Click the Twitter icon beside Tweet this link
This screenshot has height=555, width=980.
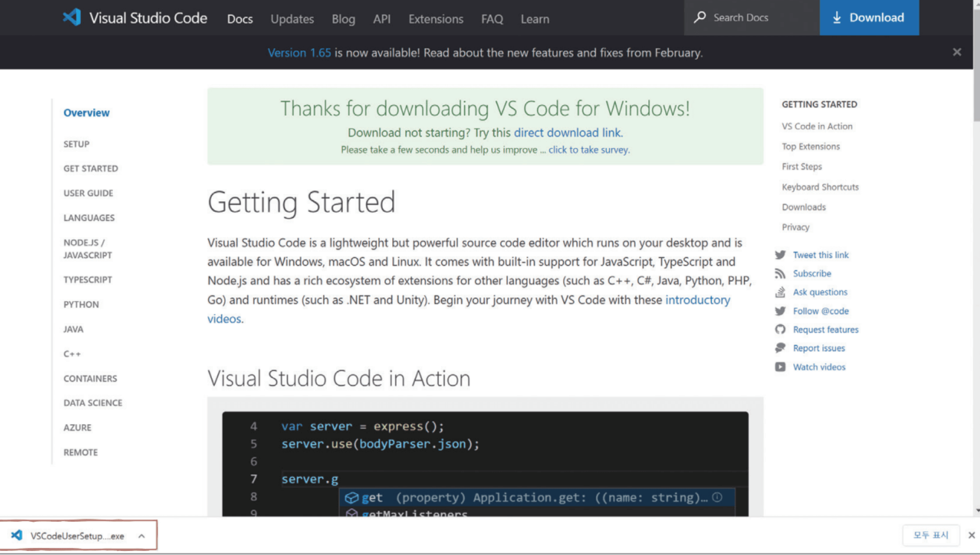pos(780,255)
